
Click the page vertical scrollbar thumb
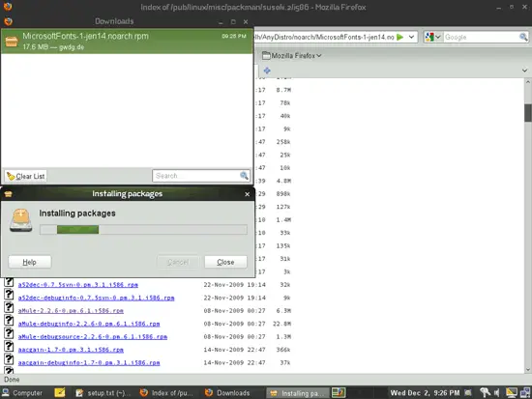coord(528,112)
